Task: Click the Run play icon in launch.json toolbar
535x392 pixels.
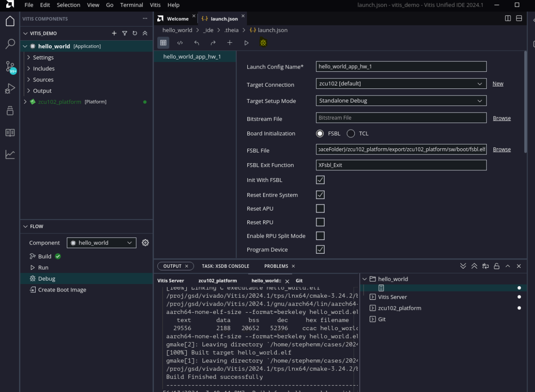Action: click(246, 43)
